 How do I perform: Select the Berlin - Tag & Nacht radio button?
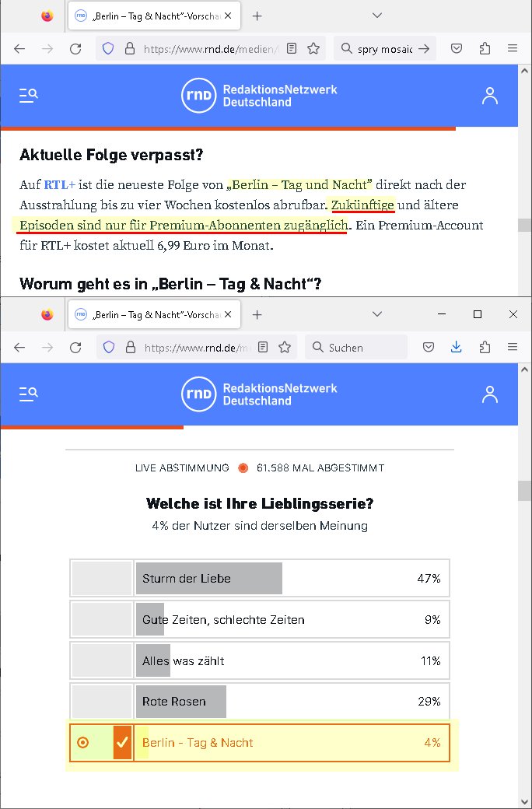(82, 742)
